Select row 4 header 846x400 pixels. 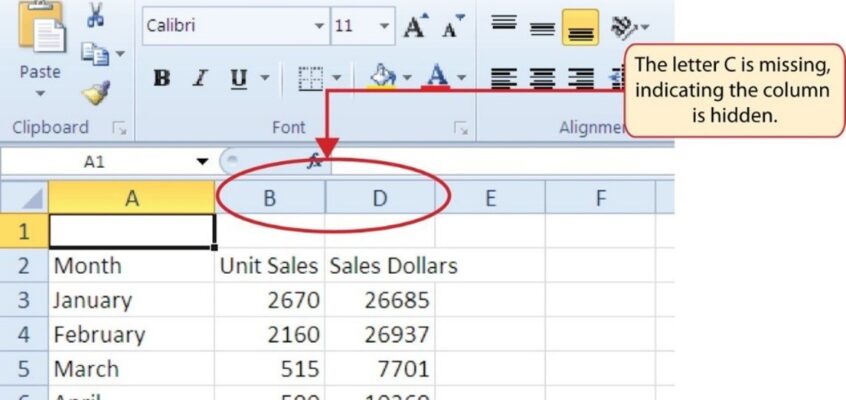click(x=24, y=334)
